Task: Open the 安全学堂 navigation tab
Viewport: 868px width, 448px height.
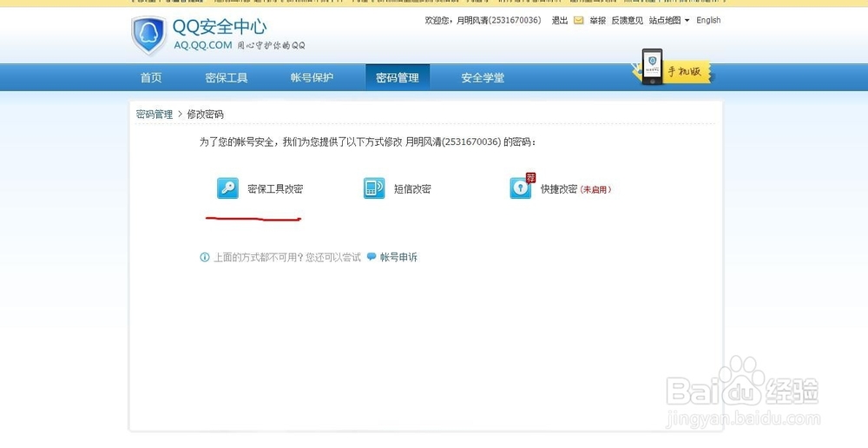Action: click(x=483, y=77)
